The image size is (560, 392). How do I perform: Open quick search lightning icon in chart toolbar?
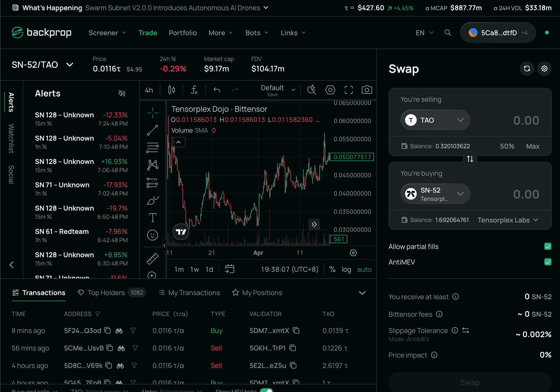(312, 90)
